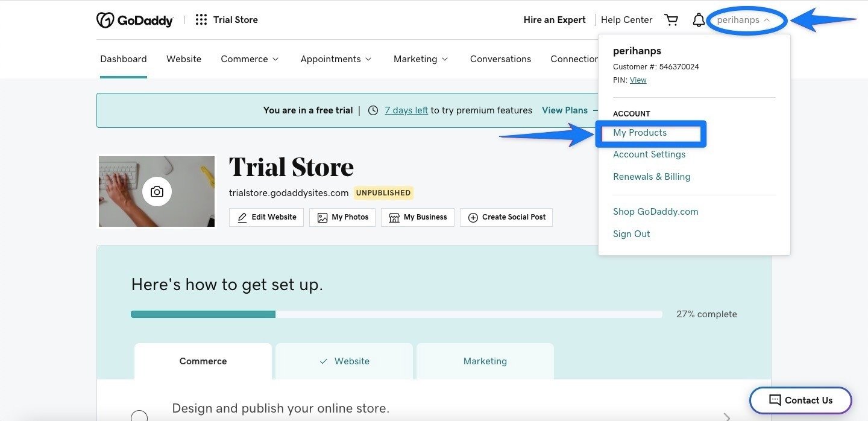Click the Customer # 546370024 text

(656, 67)
